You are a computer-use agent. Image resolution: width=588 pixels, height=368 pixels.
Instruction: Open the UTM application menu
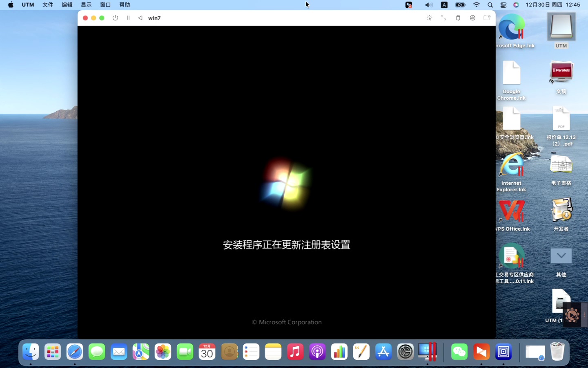[28, 5]
